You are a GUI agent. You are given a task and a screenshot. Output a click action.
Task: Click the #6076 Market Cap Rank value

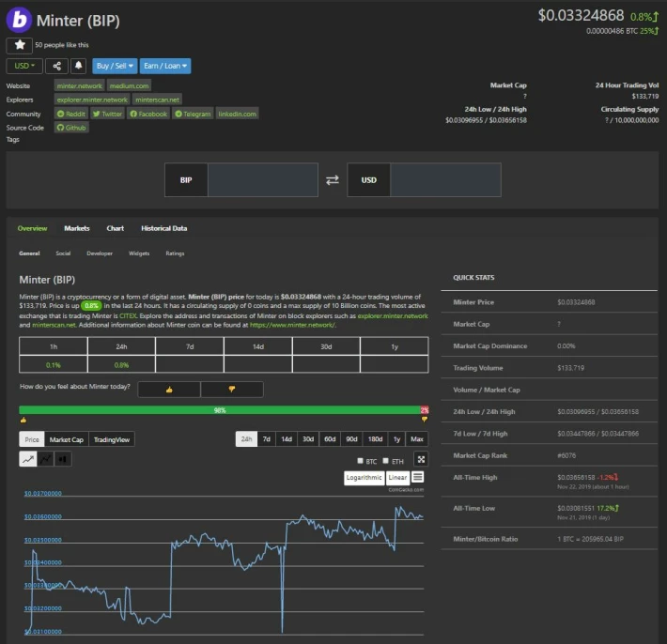566,455
